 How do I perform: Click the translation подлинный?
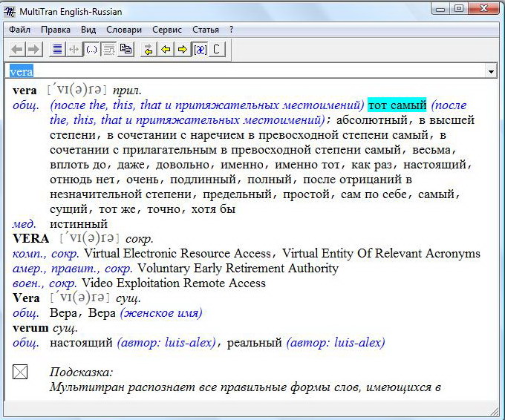(203, 180)
